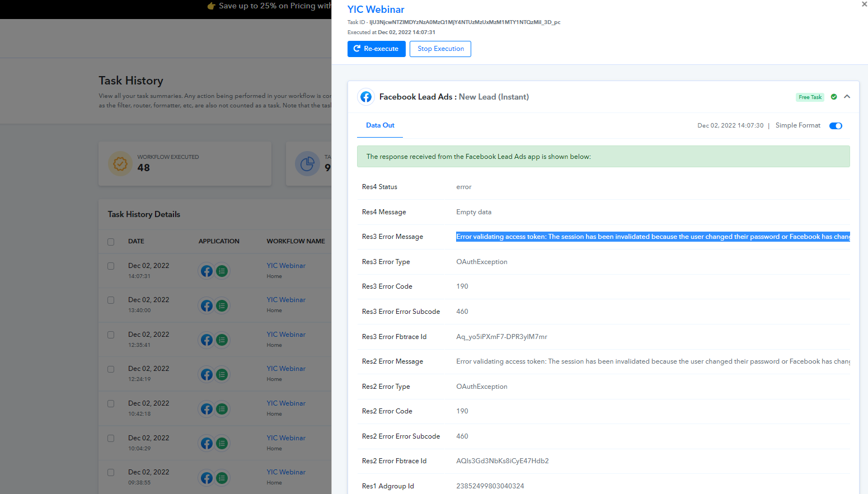The image size is (868, 494).
Task: Click green sheets icon in 13:40:00 row
Action: click(x=222, y=305)
